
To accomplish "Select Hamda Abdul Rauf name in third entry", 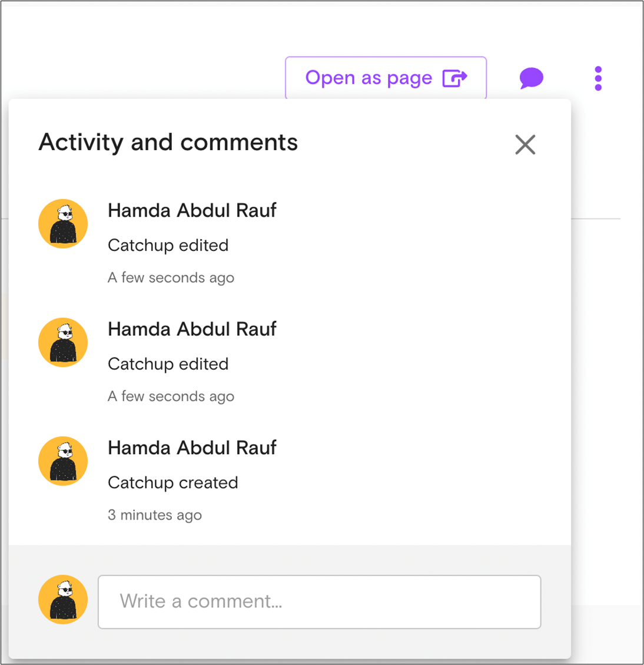I will click(x=192, y=448).
